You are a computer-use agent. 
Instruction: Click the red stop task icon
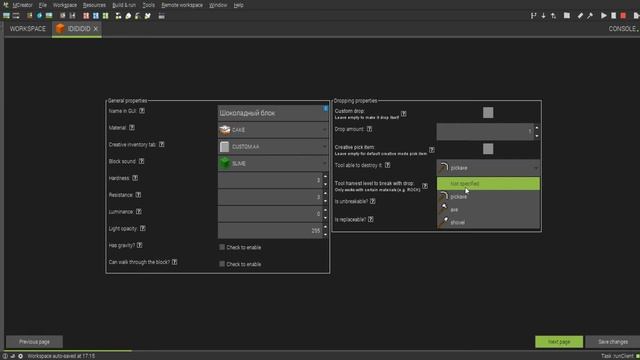[x=623, y=16]
